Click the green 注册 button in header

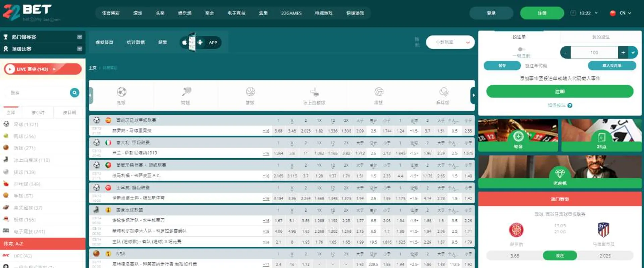click(542, 13)
